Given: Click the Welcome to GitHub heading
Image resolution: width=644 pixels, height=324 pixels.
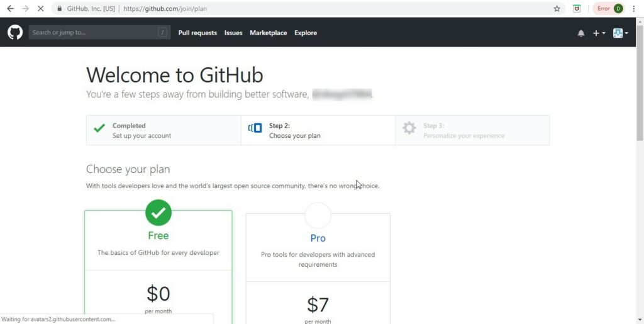Looking at the screenshot, I should click(x=175, y=75).
